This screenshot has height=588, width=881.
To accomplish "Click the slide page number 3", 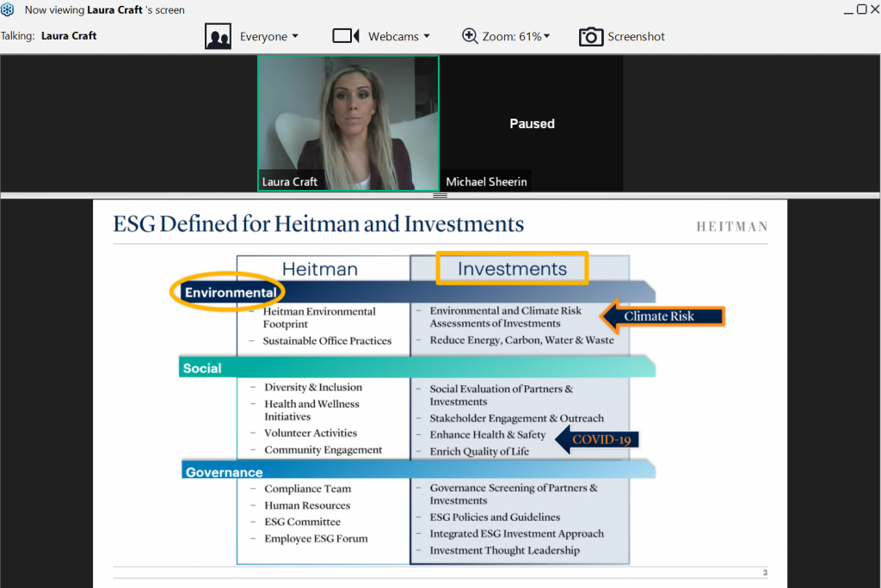I will [765, 573].
